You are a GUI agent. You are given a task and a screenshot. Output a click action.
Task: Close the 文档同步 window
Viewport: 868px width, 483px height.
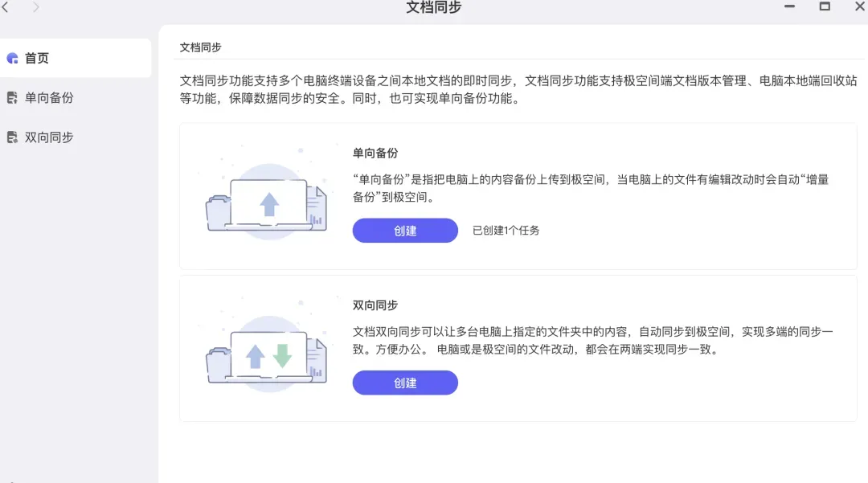coord(859,6)
